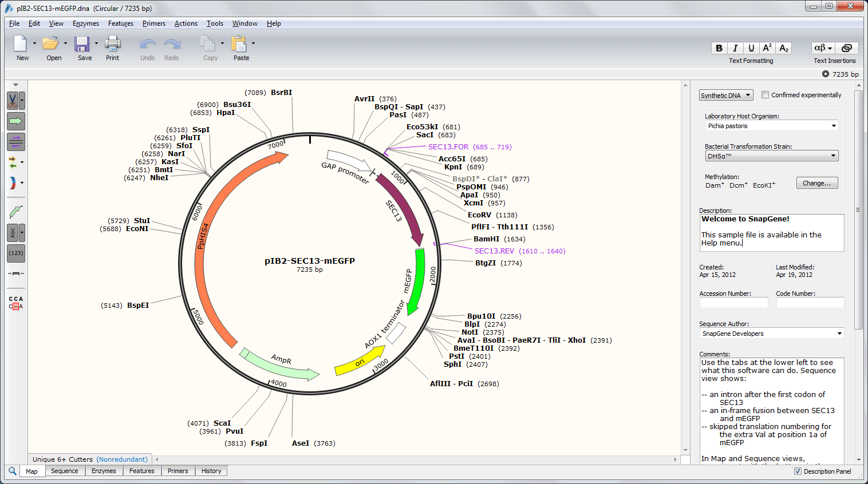Click in the Description text box
The image size is (868, 484).
(x=772, y=232)
